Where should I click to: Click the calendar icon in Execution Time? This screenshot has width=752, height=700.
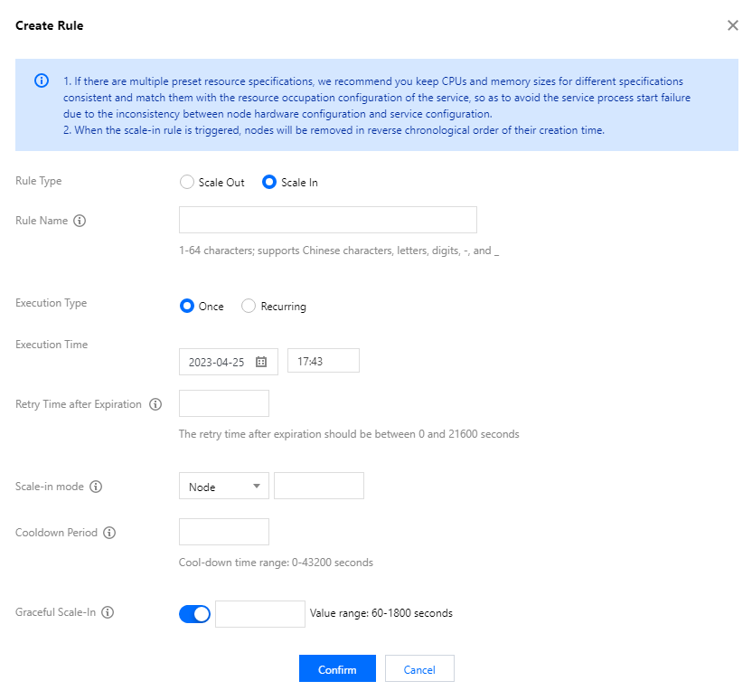[261, 361]
